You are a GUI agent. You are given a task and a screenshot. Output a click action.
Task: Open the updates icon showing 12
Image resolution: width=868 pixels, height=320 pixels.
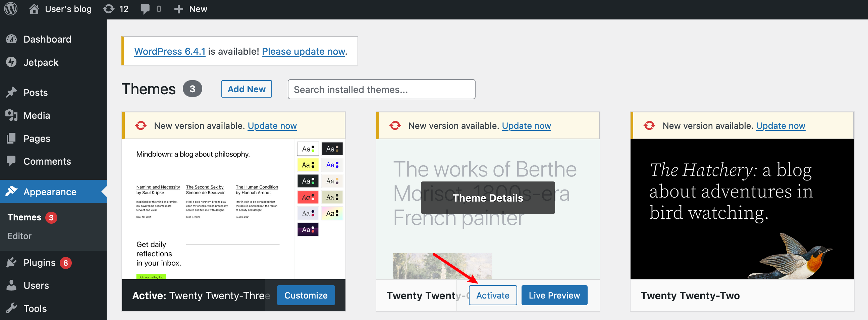coord(109,9)
